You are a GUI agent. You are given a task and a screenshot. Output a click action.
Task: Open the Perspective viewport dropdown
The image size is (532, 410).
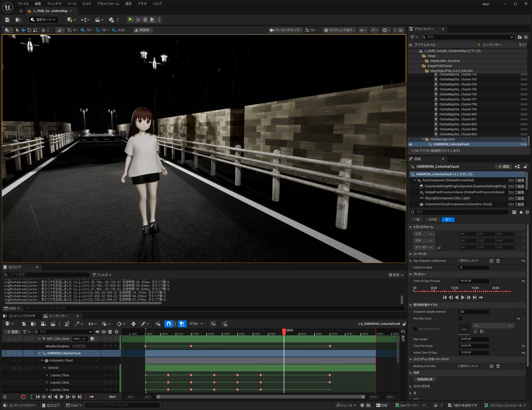(286, 30)
